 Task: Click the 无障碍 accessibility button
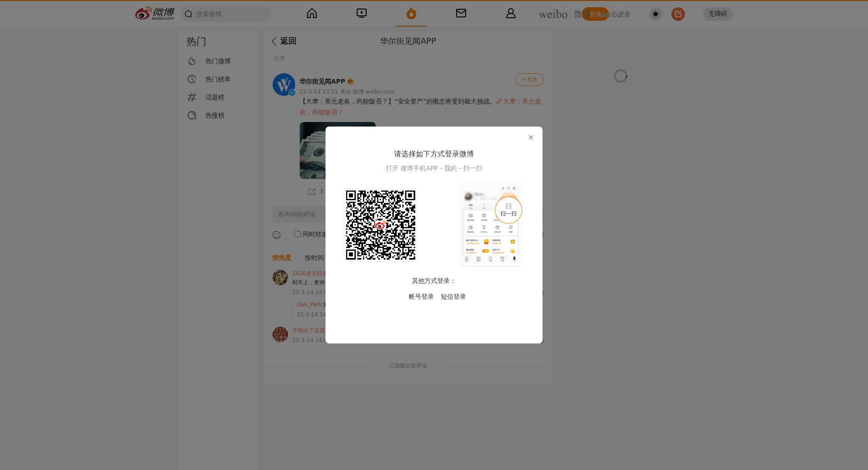[x=718, y=14]
